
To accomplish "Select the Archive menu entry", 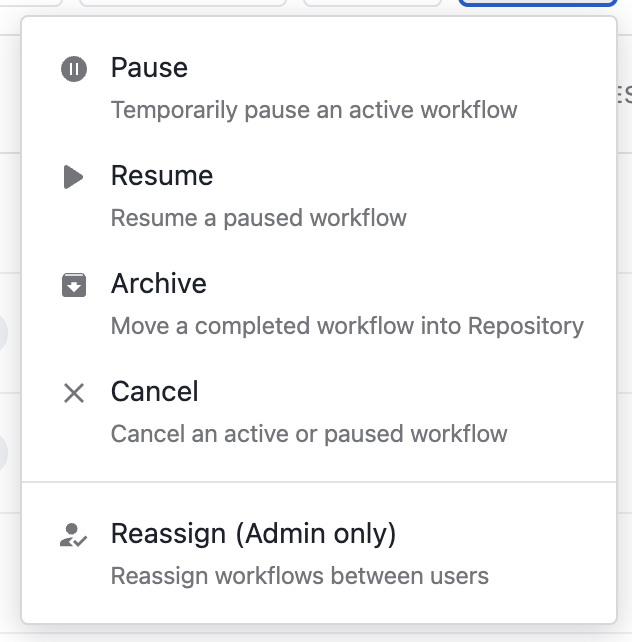I will click(x=319, y=304).
